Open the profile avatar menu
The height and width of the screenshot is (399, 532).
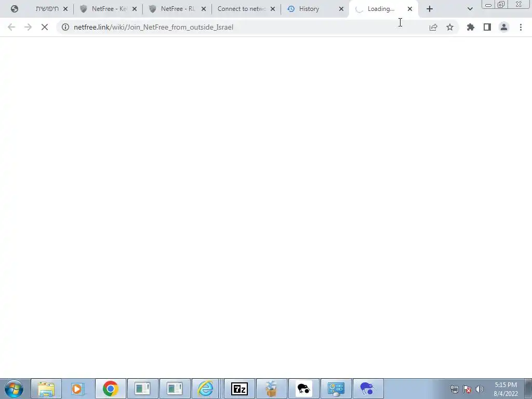pyautogui.click(x=504, y=27)
